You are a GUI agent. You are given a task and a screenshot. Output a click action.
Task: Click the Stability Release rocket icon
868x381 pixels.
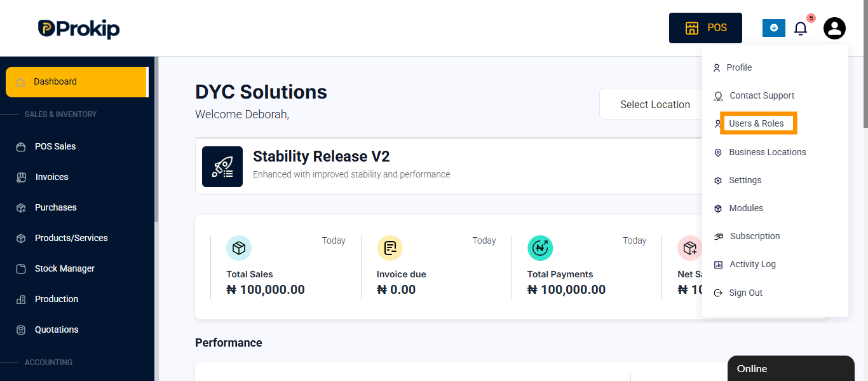click(x=222, y=167)
